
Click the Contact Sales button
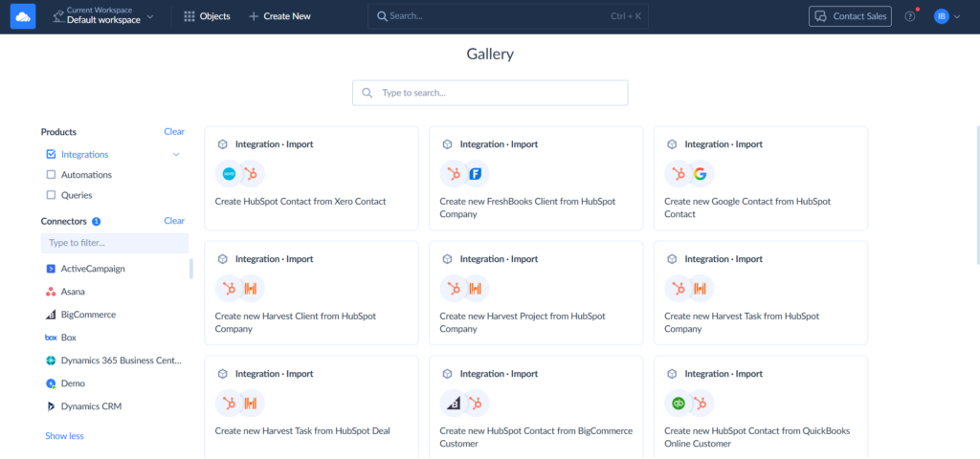[x=850, y=16]
